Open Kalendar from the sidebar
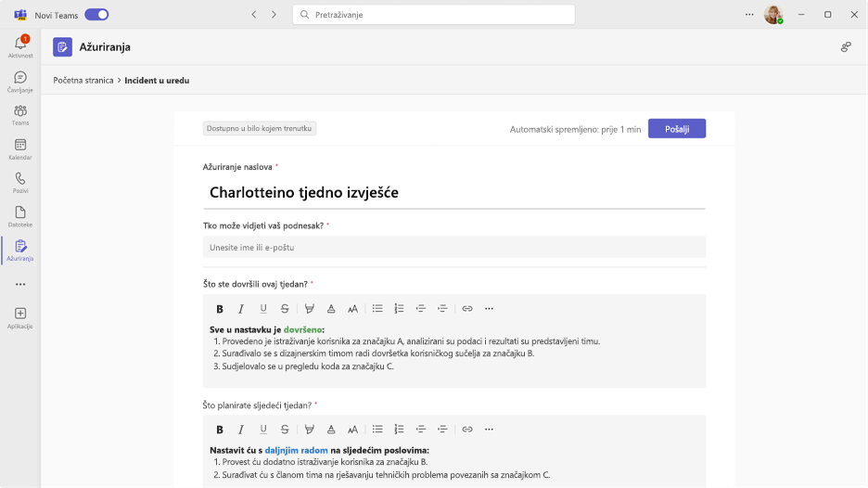Image resolution: width=868 pixels, height=488 pixels. (20, 149)
